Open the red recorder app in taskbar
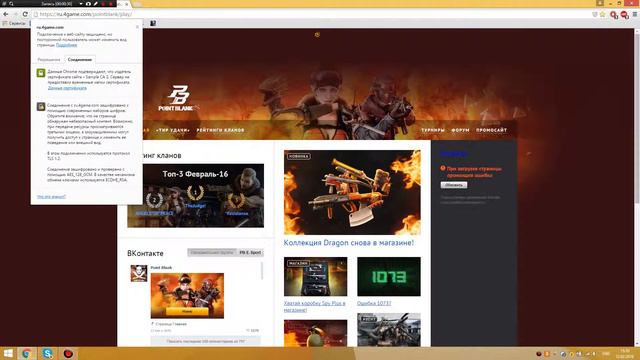 pyautogui.click(x=68, y=353)
